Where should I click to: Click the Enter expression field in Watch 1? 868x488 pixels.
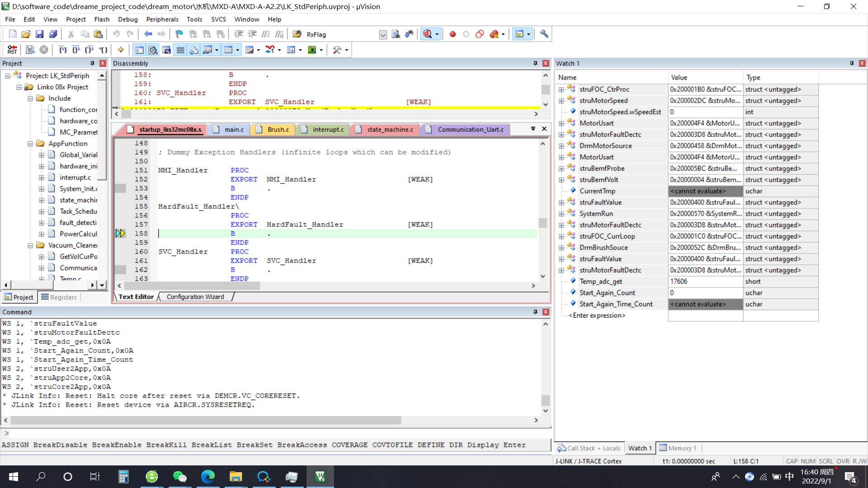coord(597,315)
